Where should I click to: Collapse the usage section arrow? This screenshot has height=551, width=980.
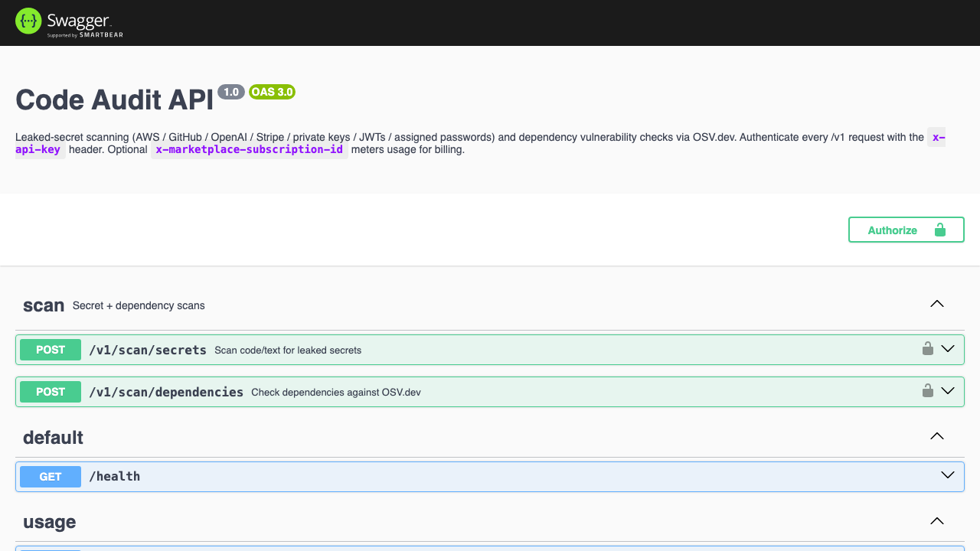point(936,521)
